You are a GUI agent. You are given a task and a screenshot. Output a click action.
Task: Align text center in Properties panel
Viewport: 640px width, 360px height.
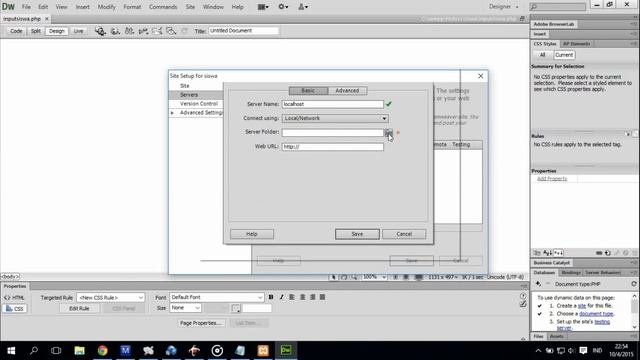[302, 297]
